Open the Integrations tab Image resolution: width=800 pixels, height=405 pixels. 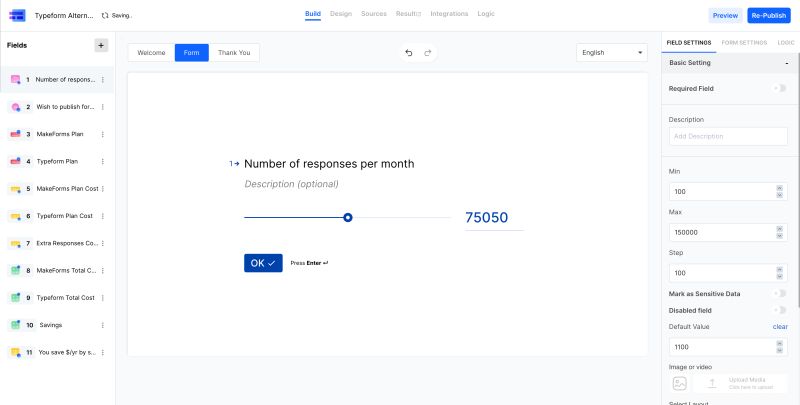tap(449, 14)
